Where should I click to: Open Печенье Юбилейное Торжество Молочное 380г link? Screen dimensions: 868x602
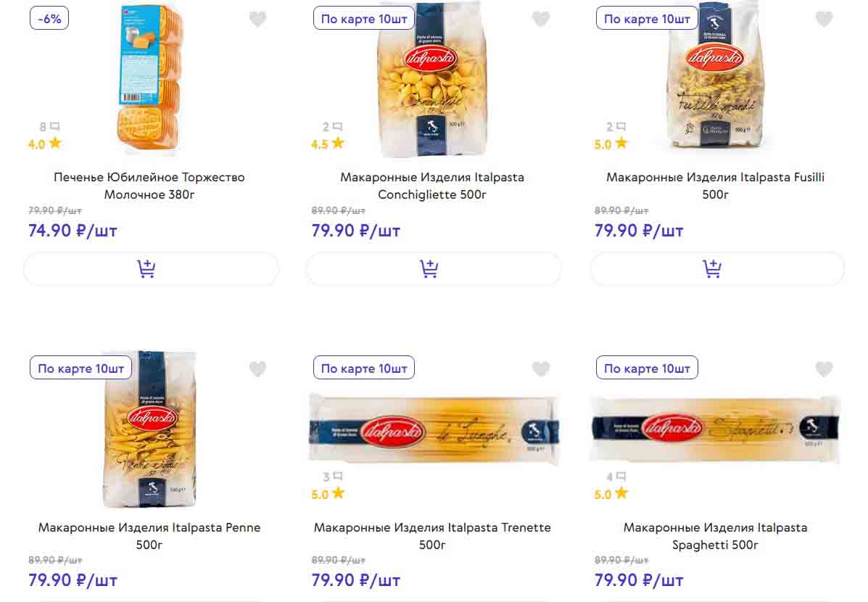(x=149, y=186)
